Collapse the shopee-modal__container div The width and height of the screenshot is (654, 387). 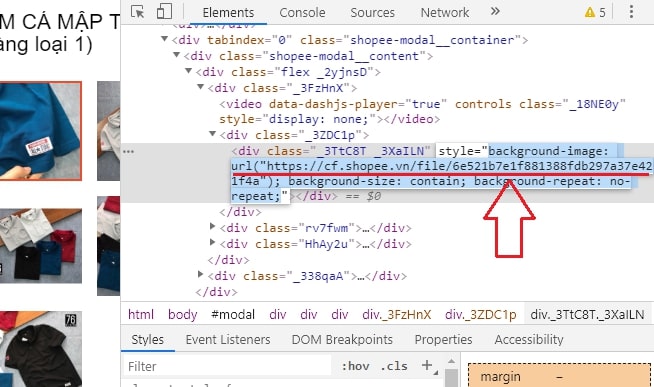(165, 39)
